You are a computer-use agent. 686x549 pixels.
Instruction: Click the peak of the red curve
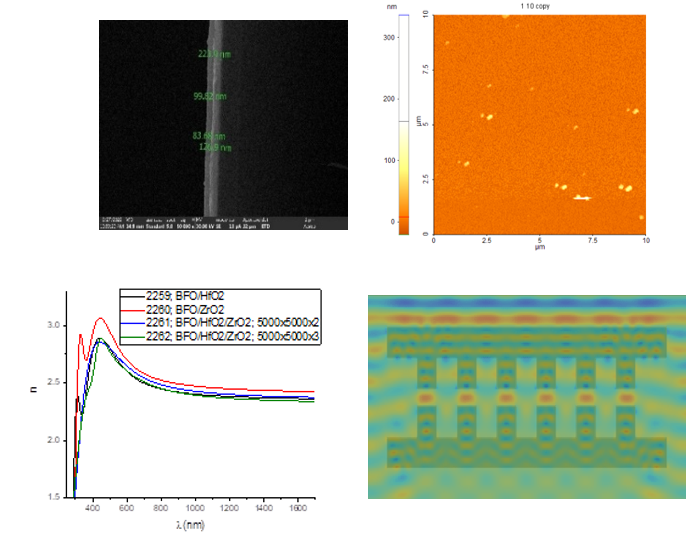click(100, 319)
